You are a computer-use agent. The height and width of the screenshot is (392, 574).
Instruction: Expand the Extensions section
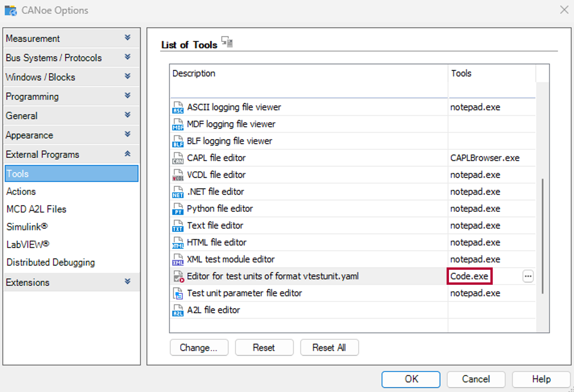point(127,281)
